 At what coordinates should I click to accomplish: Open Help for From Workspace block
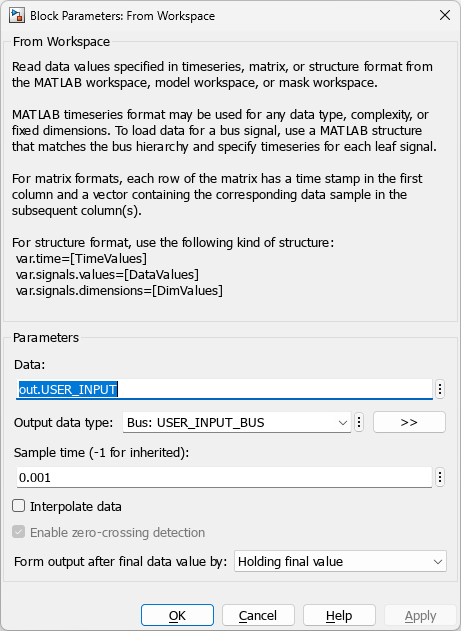[x=339, y=615]
